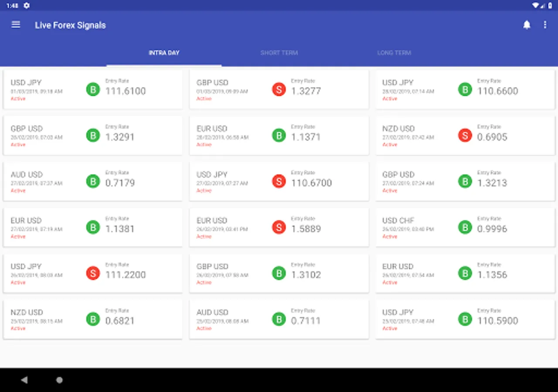Tap the settings gear in status bar
Image resolution: width=558 pixels, height=392 pixels.
[27, 5]
